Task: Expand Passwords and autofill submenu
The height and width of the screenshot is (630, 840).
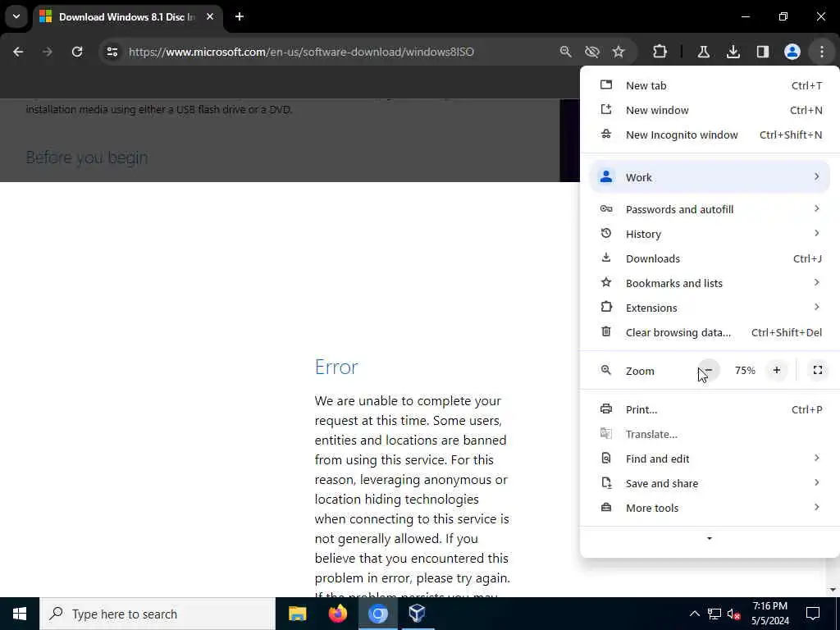Action: tap(710, 209)
